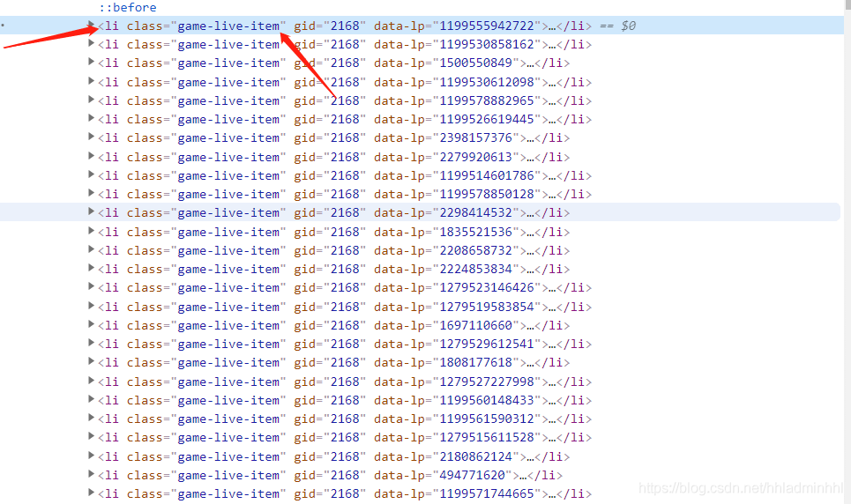This screenshot has width=851, height=504.
Task: Expand the li node with data-lp 1199514601786
Action: tap(91, 174)
